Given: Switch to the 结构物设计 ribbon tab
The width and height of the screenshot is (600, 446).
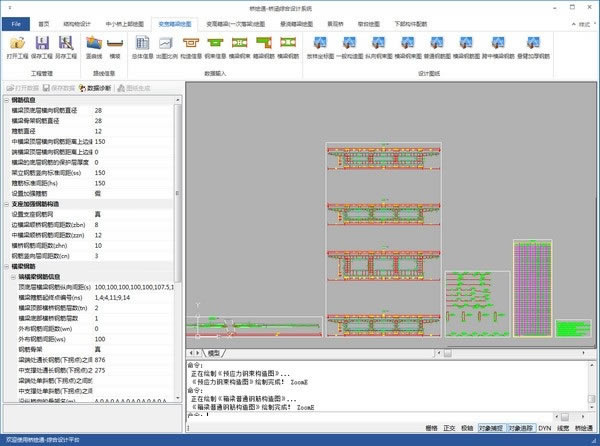Looking at the screenshot, I should coord(77,21).
